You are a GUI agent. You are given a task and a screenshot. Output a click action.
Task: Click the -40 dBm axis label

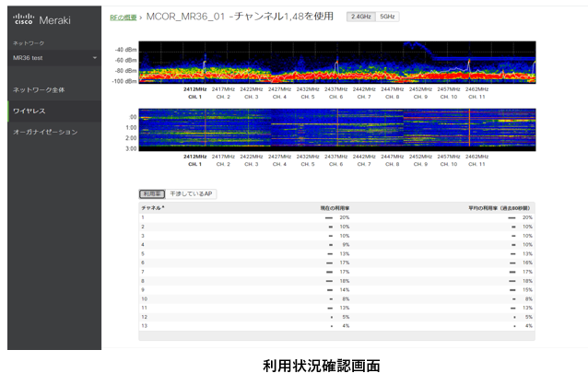click(x=125, y=50)
